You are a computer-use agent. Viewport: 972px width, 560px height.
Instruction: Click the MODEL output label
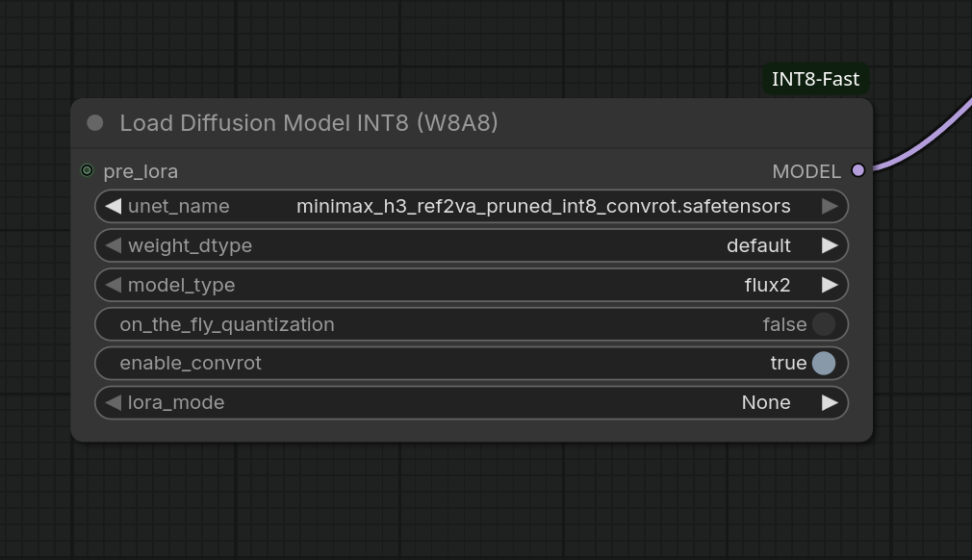click(806, 171)
